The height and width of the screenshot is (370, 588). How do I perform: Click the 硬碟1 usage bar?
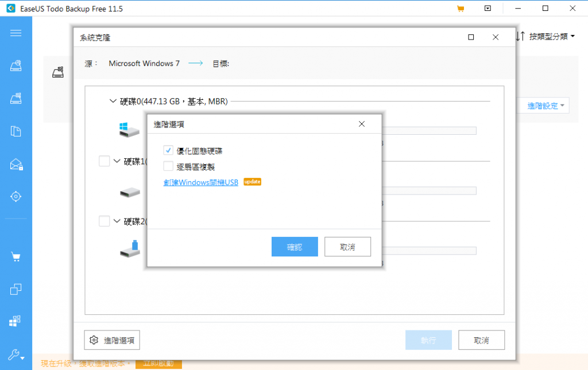pos(429,190)
